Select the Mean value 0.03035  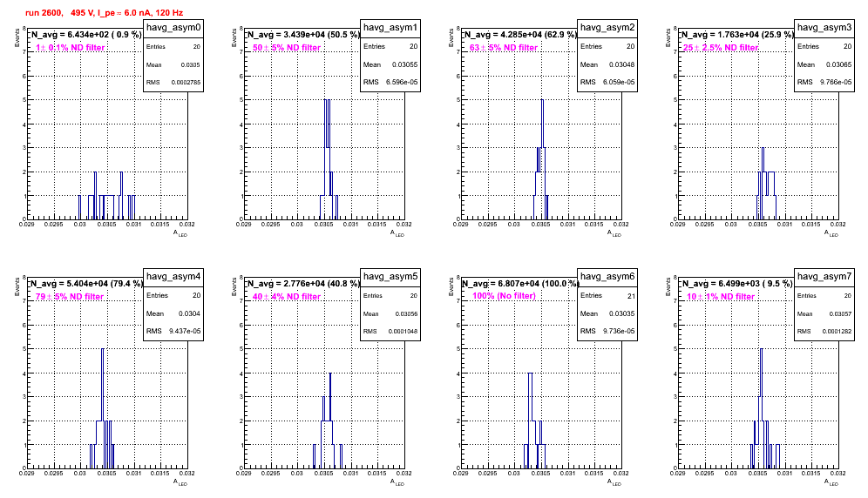tap(621, 313)
